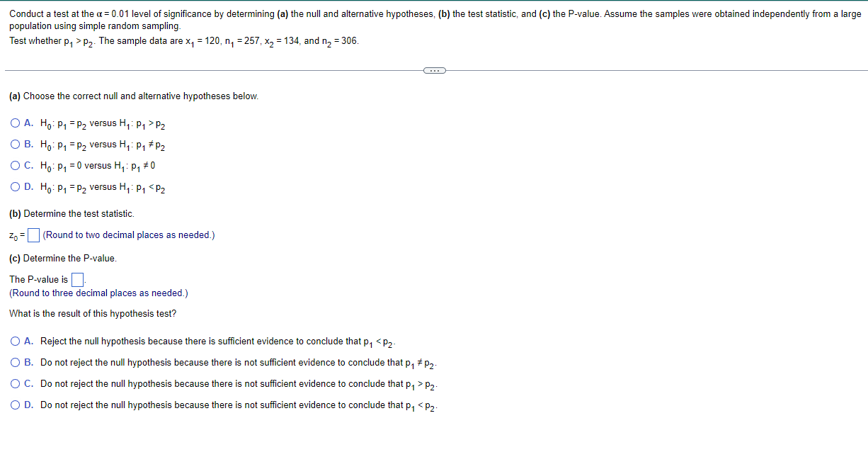Image resolution: width=868 pixels, height=474 pixels.
Task: Click the 'Conduct a test at the α = 0.01' sentence
Action: coord(435,20)
